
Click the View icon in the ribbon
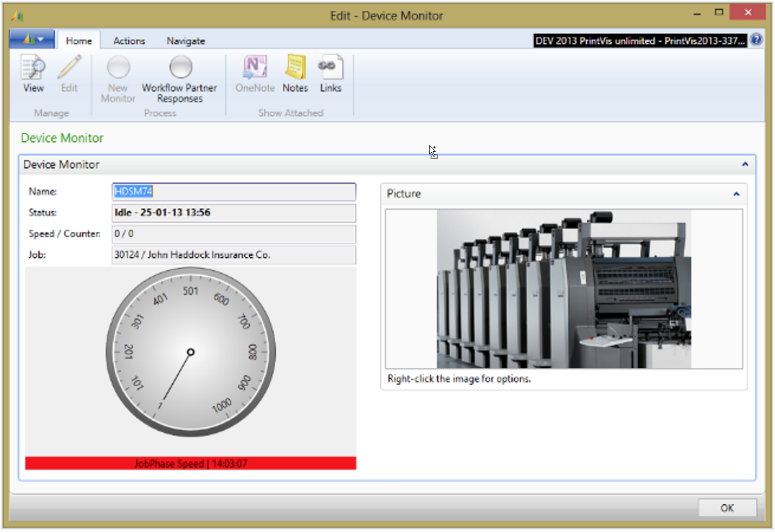coord(33,74)
